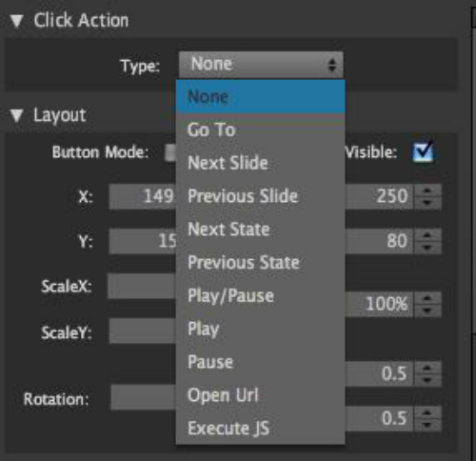Collapse the Layout section triangle
This screenshot has width=476, height=461.
coord(16,115)
